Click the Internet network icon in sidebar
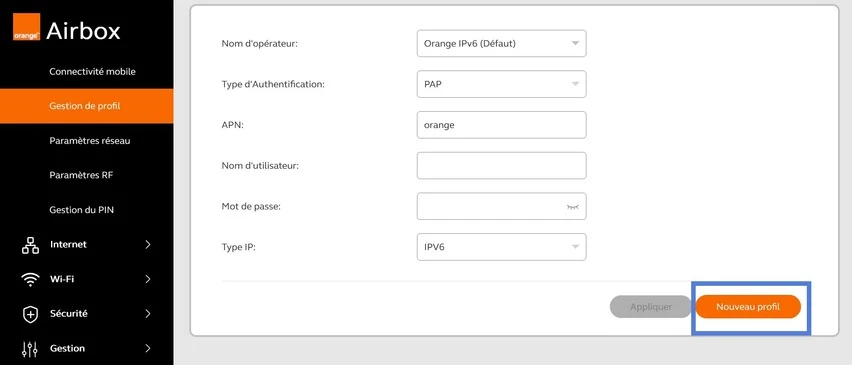The height and width of the screenshot is (365, 852). (30, 245)
